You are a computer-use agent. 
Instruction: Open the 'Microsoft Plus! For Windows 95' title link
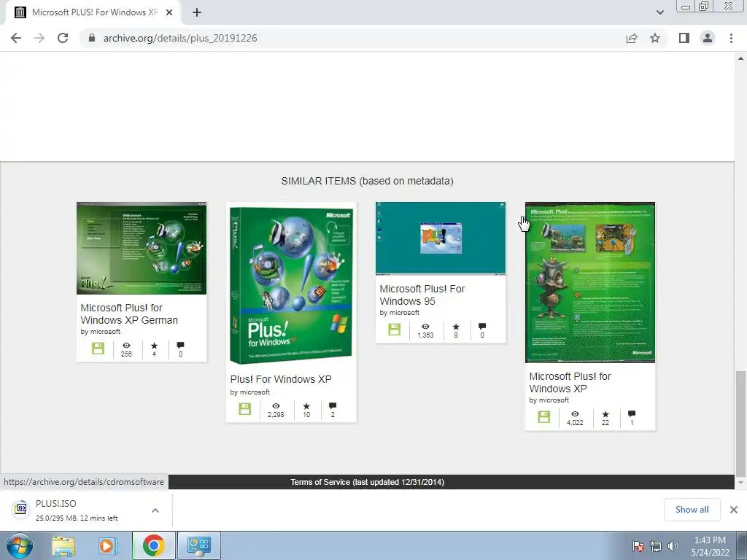422,295
